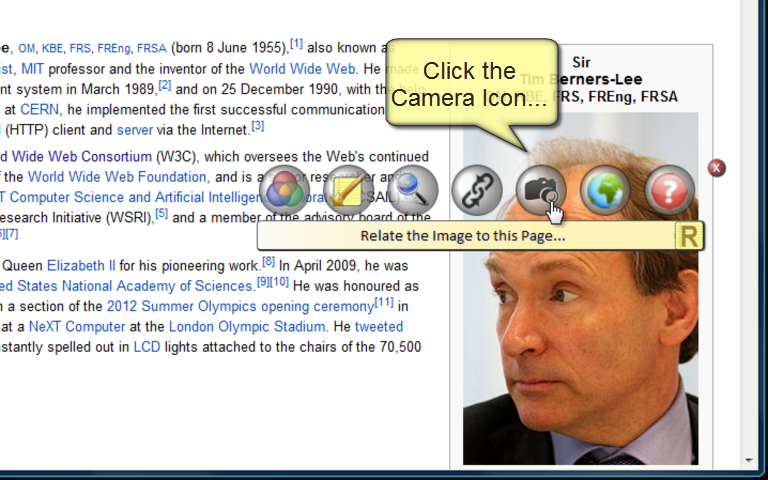Select the magnifying glass search icon
This screenshot has height=480, width=768.
tap(412, 190)
